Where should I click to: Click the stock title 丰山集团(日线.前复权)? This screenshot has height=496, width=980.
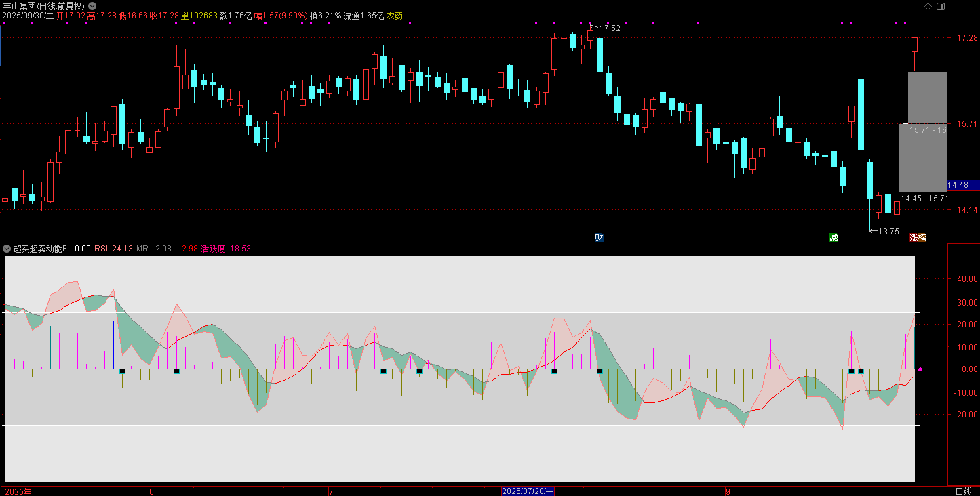coord(44,6)
